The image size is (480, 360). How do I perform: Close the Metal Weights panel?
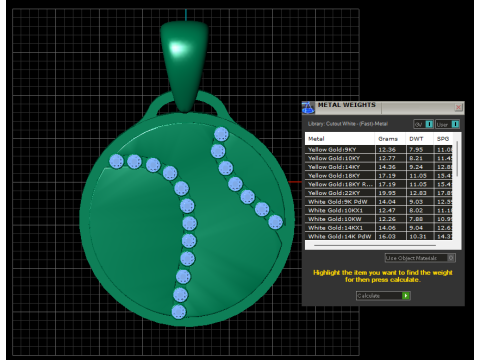point(458,107)
